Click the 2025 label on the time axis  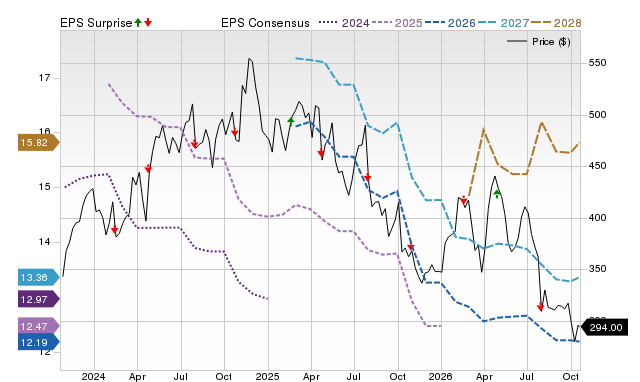click(x=267, y=376)
